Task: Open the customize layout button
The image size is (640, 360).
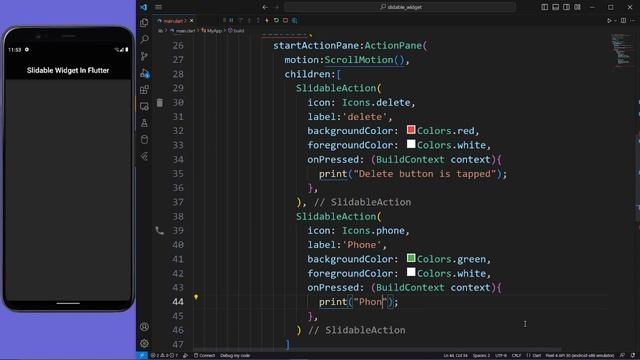Action: pyautogui.click(x=578, y=7)
